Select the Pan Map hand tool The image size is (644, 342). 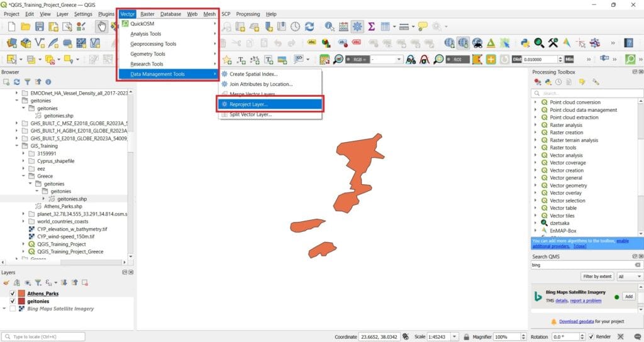tap(101, 27)
